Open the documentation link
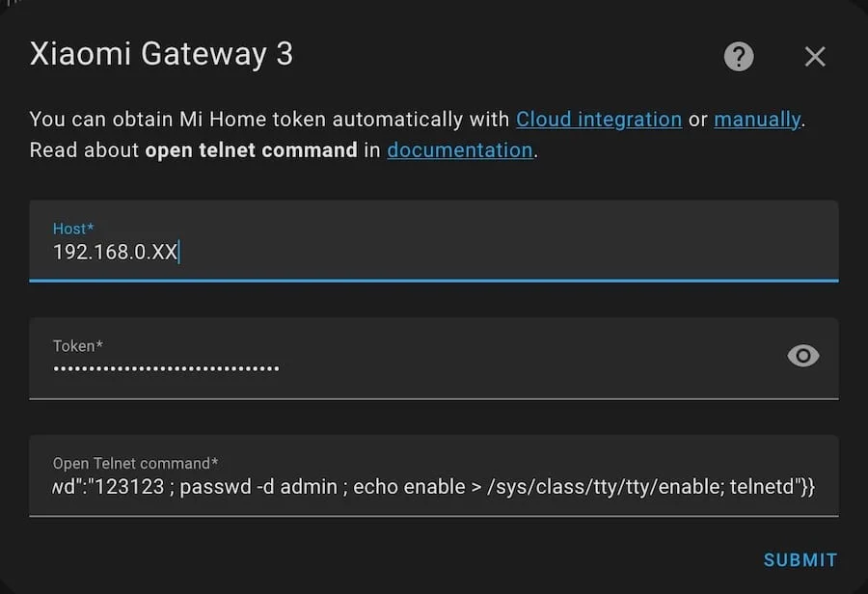The width and height of the screenshot is (868, 594). (x=460, y=150)
